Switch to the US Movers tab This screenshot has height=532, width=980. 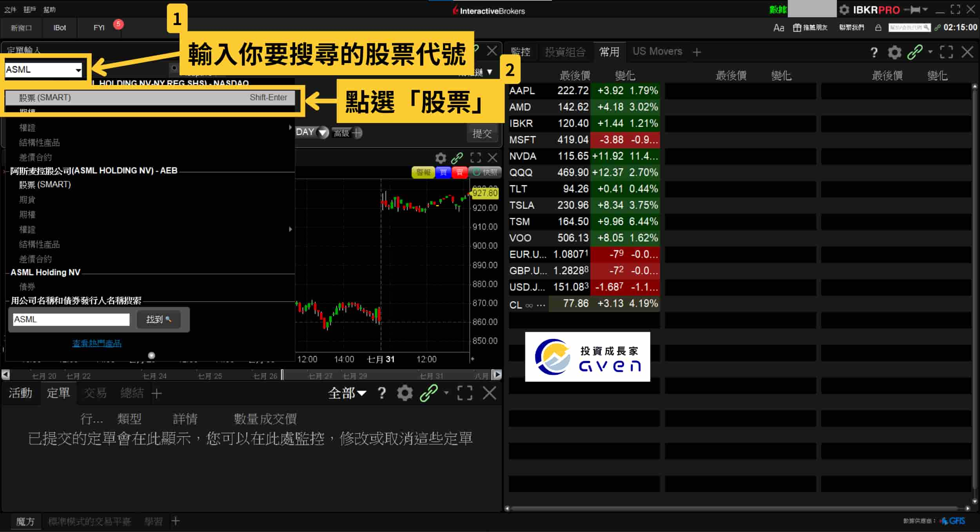click(x=657, y=51)
